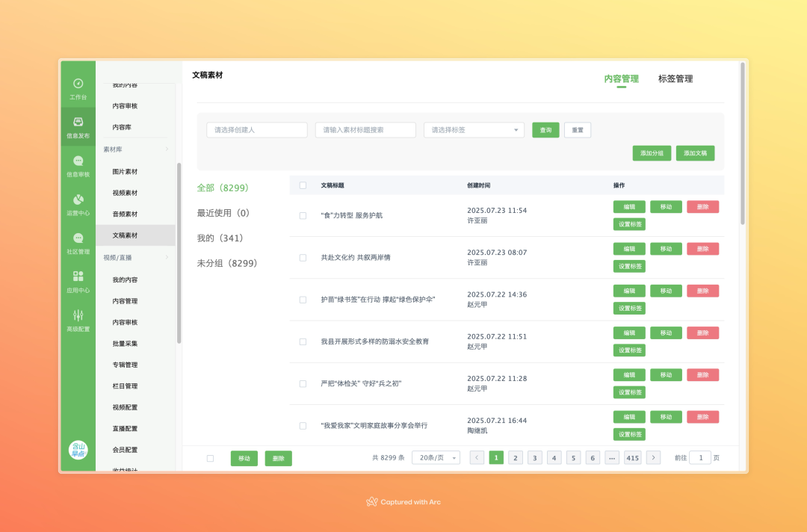Check the row 护苗"绿书签"在行动

pyautogui.click(x=303, y=300)
